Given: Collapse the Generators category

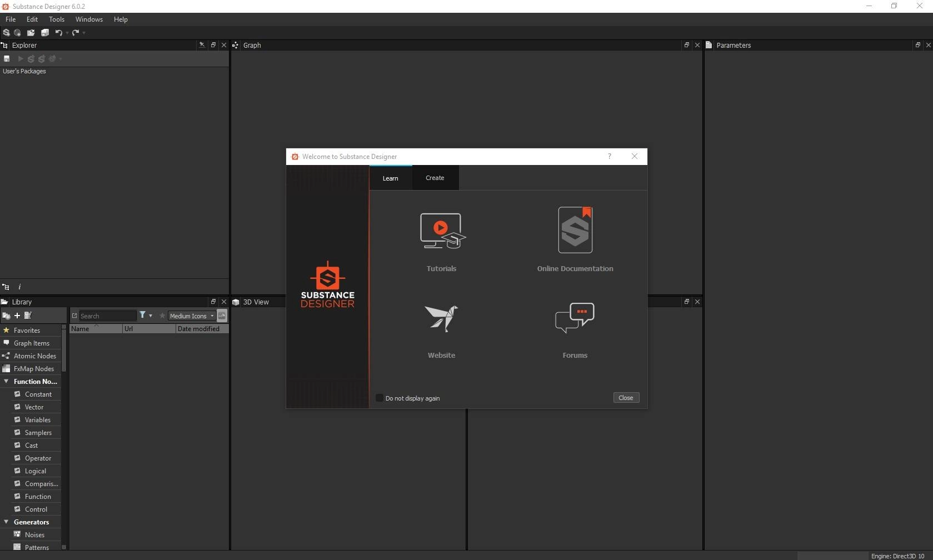Looking at the screenshot, I should [x=6, y=522].
